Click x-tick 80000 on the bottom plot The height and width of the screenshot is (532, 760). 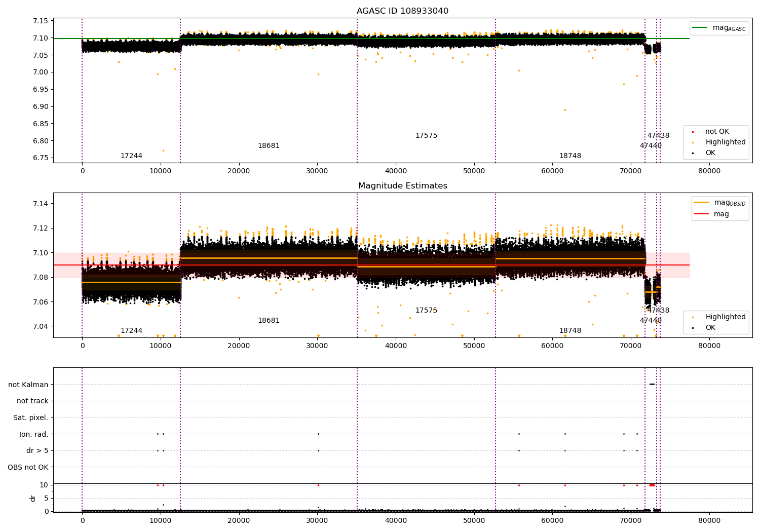pyautogui.click(x=709, y=521)
